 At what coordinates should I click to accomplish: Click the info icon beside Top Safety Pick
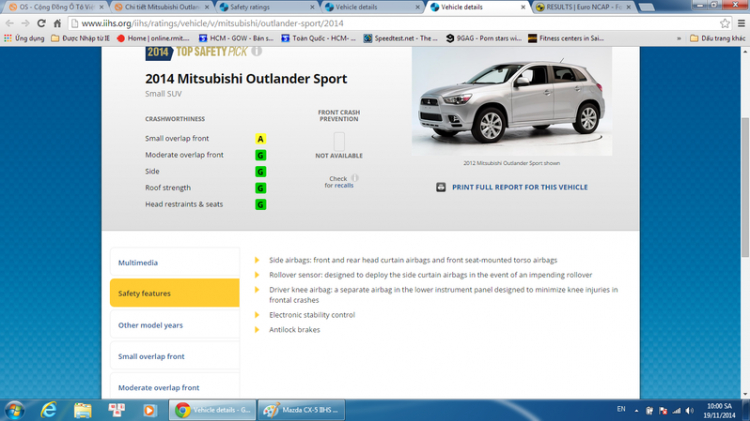pyautogui.click(x=257, y=50)
